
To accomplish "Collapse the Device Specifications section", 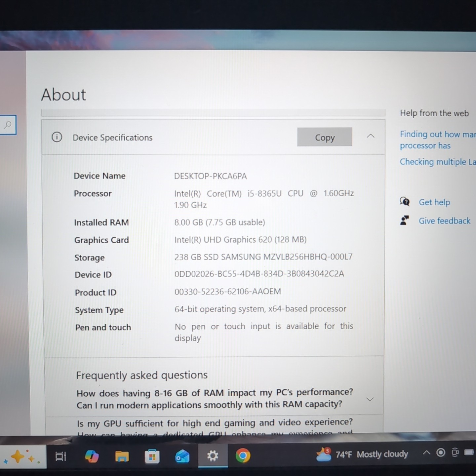I will pyautogui.click(x=371, y=136).
